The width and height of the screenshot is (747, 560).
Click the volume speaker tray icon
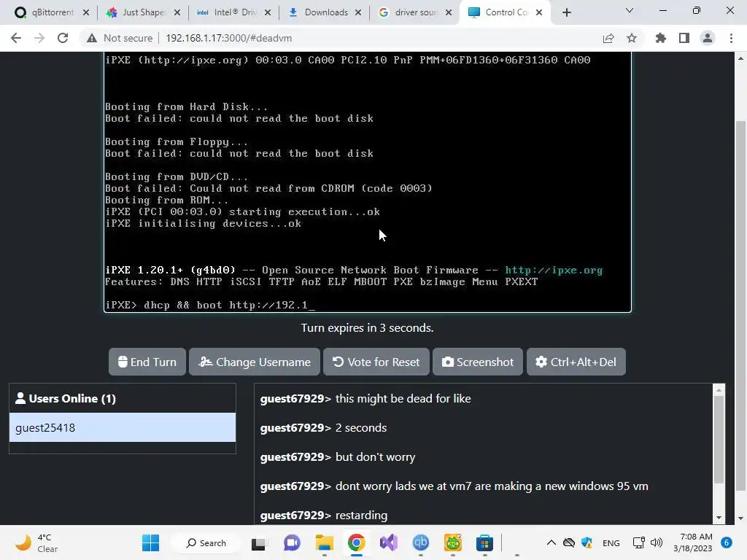pyautogui.click(x=657, y=542)
